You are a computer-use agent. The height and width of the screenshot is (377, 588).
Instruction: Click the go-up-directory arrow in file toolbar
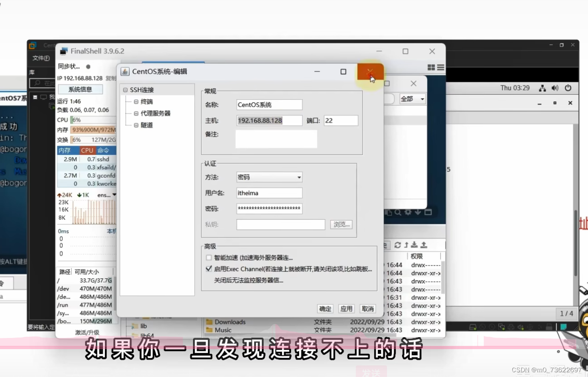[x=406, y=245]
